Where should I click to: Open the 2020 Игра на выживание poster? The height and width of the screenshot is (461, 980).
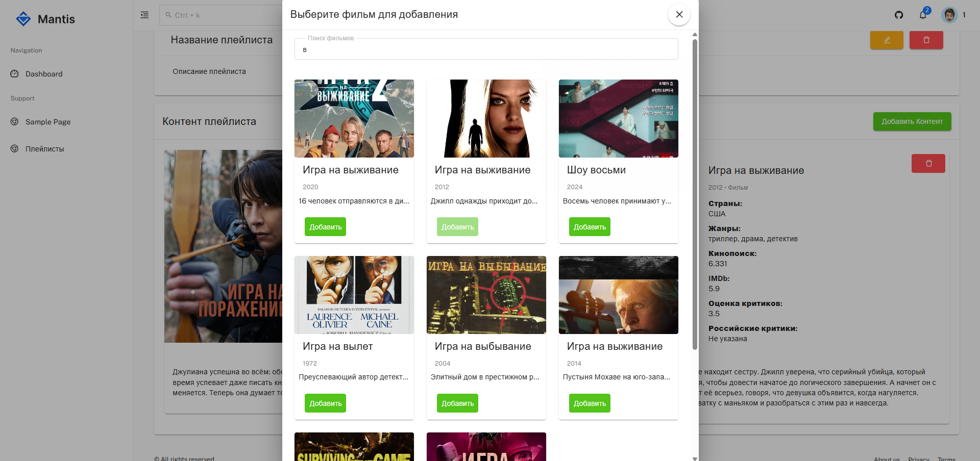pos(354,118)
